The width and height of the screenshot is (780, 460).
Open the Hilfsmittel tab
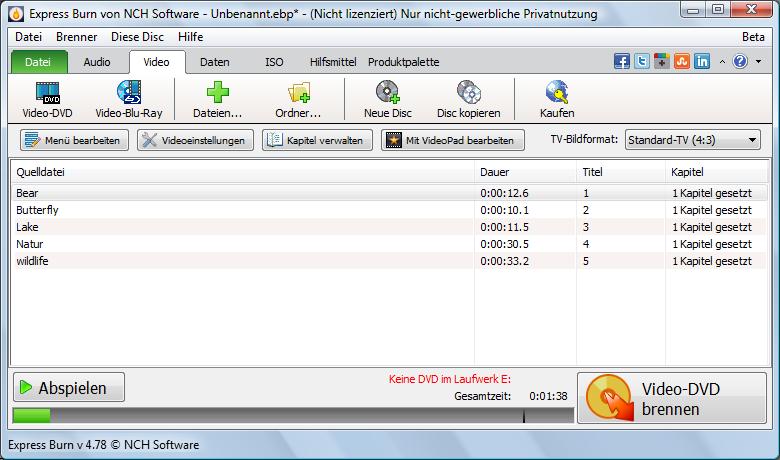click(x=333, y=62)
